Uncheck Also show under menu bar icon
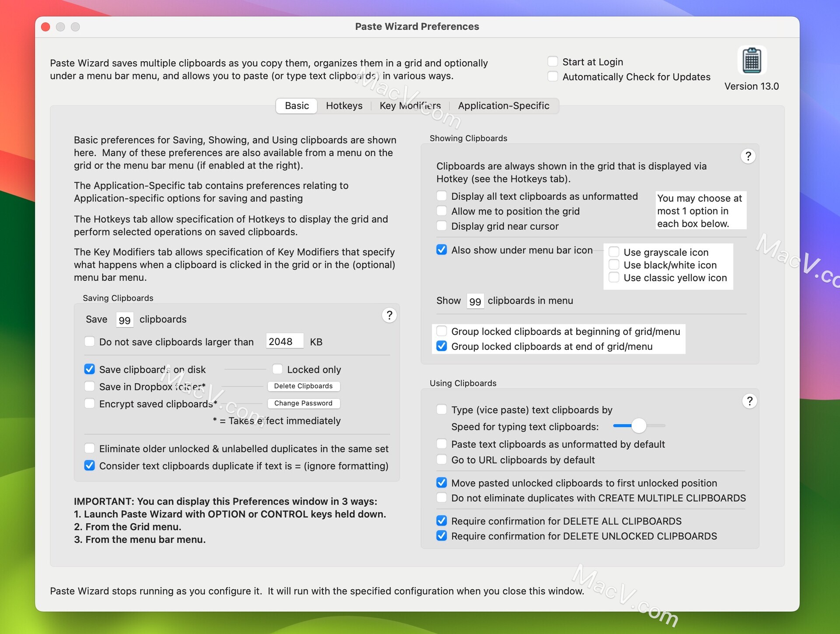Screen dimensions: 840x634 [x=442, y=250]
